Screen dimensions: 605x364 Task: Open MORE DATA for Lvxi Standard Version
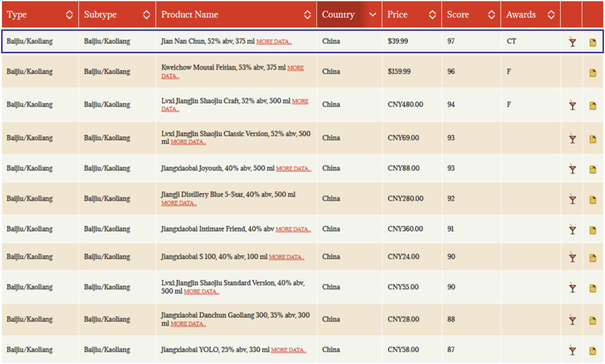coord(202,292)
